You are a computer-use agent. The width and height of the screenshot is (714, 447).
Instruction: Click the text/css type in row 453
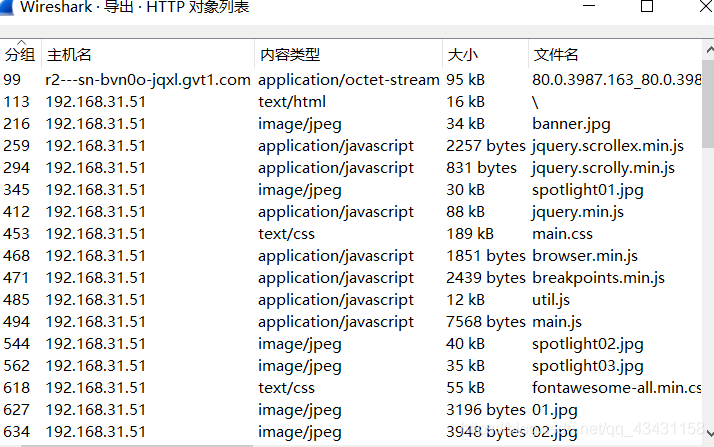coord(286,234)
